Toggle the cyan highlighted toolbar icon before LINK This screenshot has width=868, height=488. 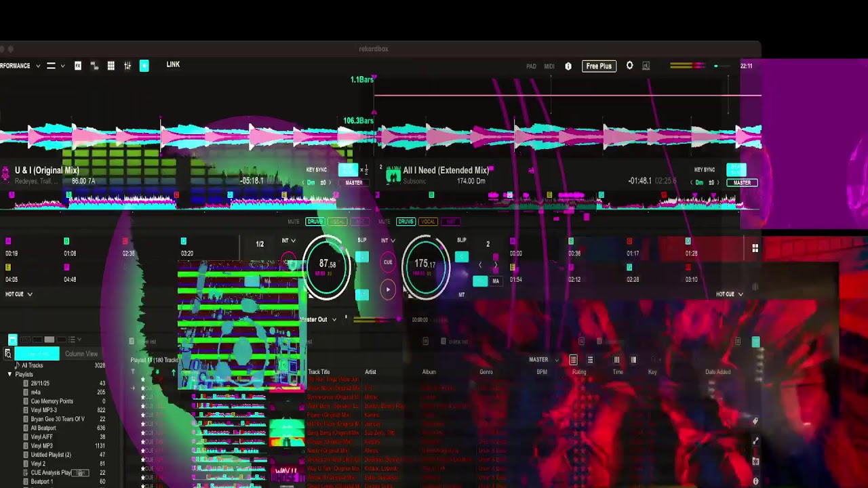(x=144, y=66)
